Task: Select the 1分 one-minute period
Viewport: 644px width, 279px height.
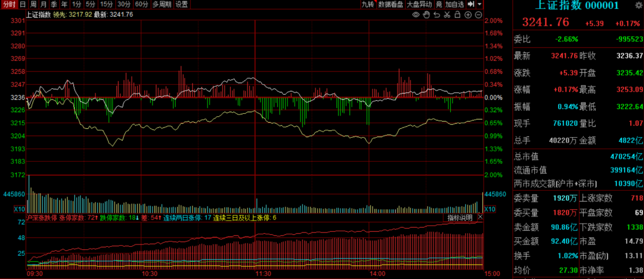Action: 76,5
